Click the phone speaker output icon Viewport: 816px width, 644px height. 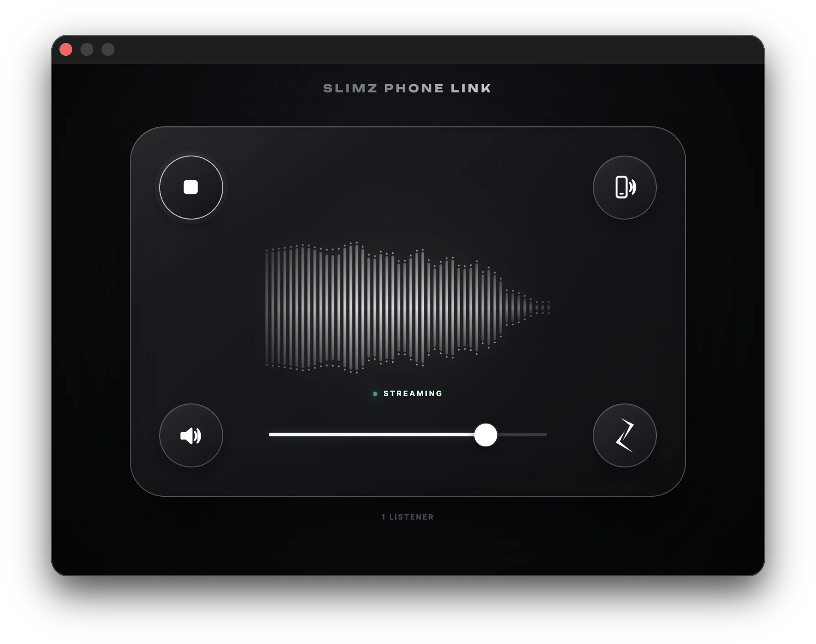pos(625,188)
